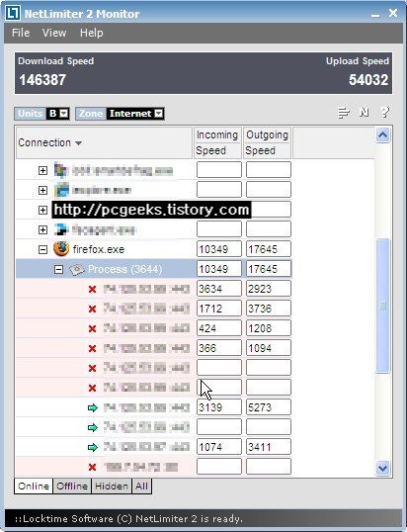
Task: Click the outgoing speed value 3411
Action: coord(269,447)
